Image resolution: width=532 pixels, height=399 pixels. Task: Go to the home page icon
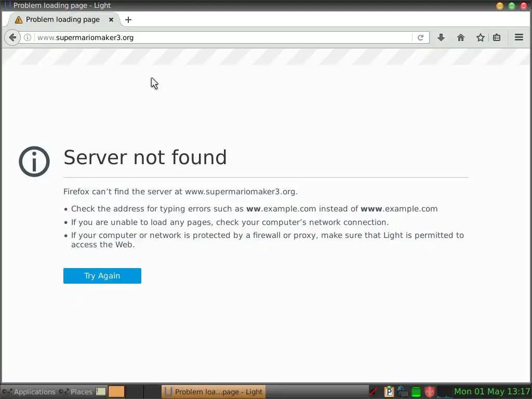coord(460,37)
